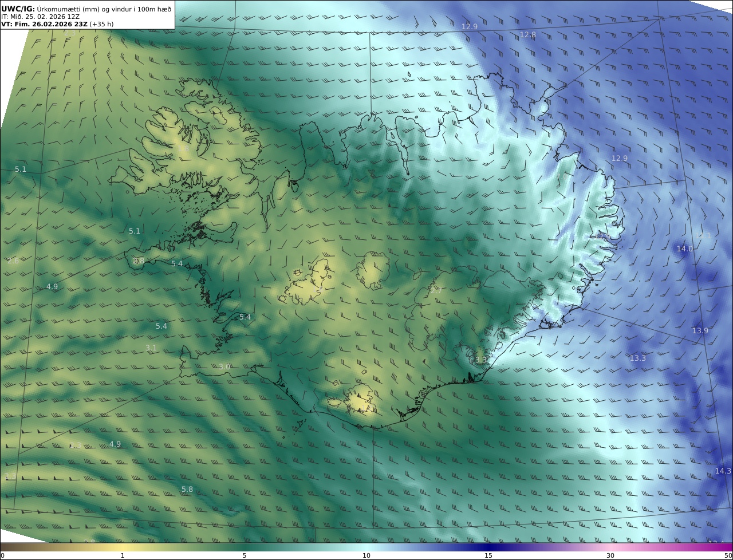Click the 3.8 value in the Westfjords
The height and width of the screenshot is (560, 733).
pos(183,149)
